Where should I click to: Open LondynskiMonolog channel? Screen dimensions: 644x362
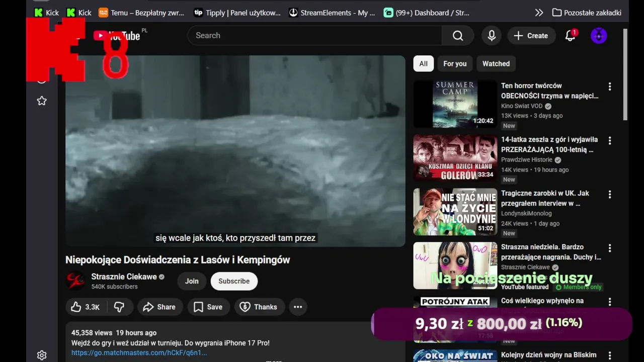526,214
